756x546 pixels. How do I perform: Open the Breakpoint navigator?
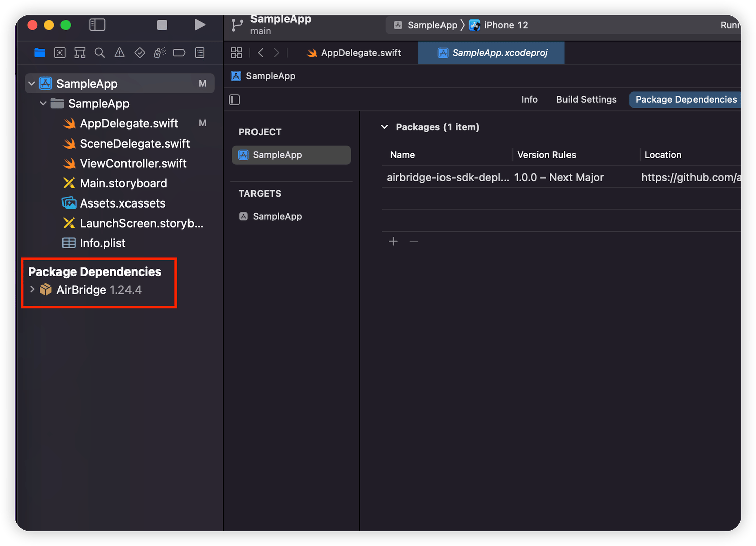click(x=179, y=53)
